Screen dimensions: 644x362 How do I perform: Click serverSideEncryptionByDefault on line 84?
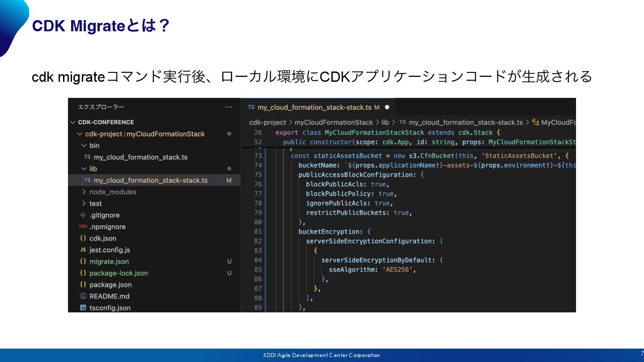[376, 260]
